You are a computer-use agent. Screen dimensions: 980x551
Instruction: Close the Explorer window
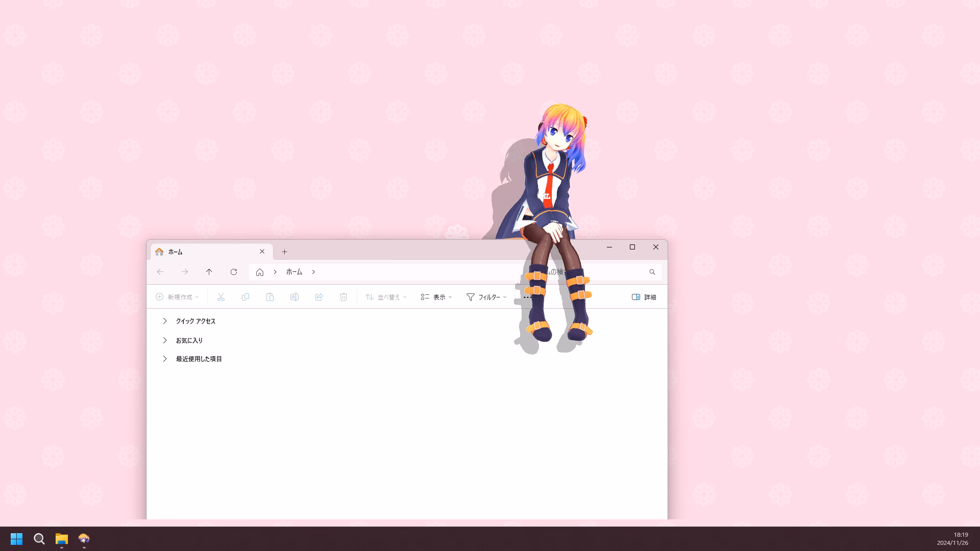coord(656,247)
